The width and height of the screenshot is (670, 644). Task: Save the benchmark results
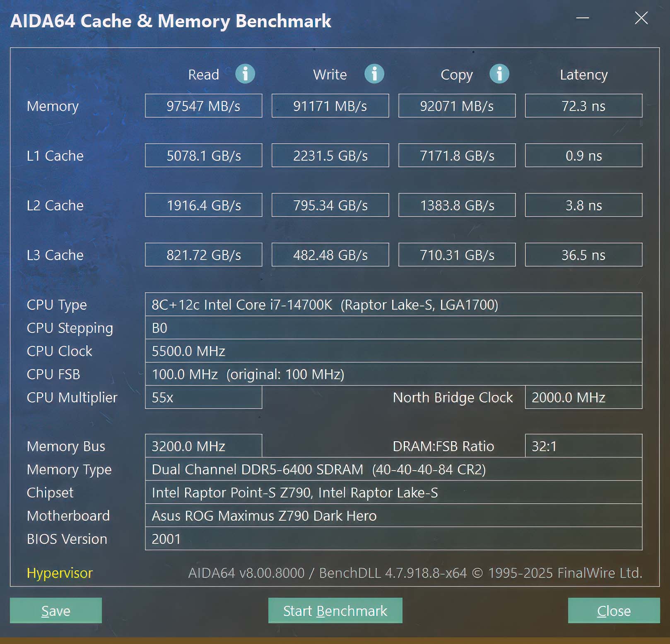[x=55, y=610]
